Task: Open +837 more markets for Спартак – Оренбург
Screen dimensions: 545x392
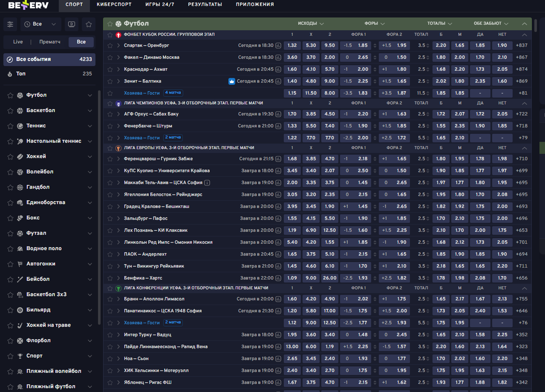Action: click(x=522, y=45)
